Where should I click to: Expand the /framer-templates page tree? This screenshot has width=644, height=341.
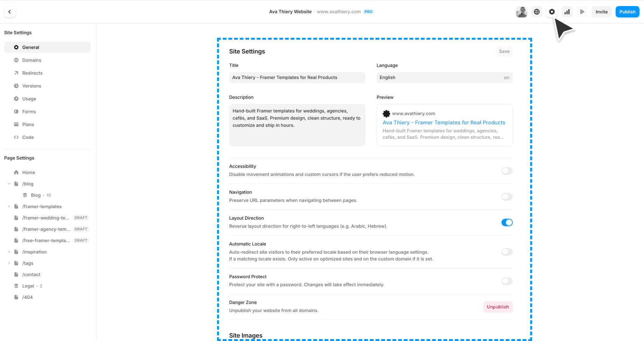click(x=9, y=206)
